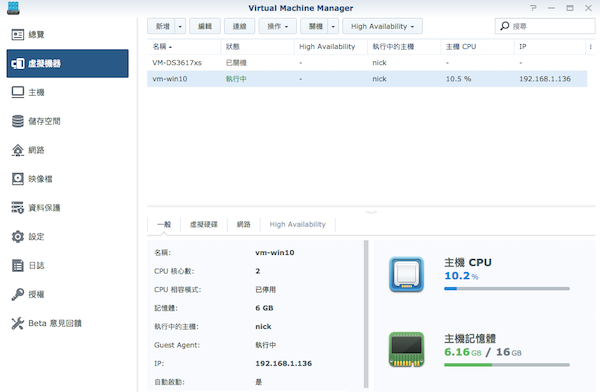Viewport: 600px width, 392px height.
Task: Click the 10.2 % CPU value
Action: (x=461, y=276)
